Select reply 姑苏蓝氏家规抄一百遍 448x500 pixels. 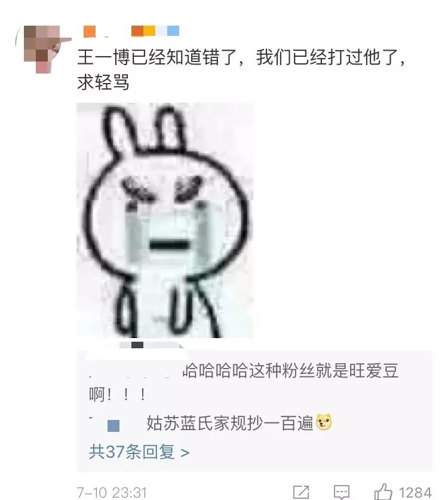229,423
